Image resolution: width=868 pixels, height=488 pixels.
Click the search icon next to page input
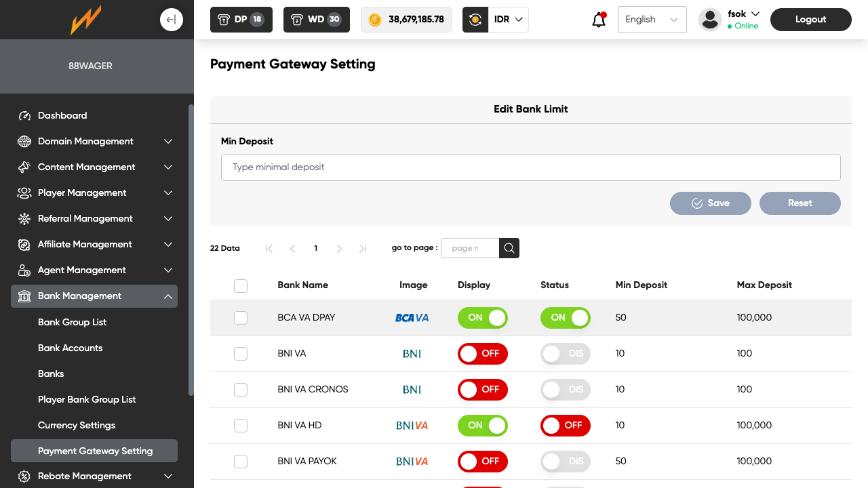(x=509, y=248)
